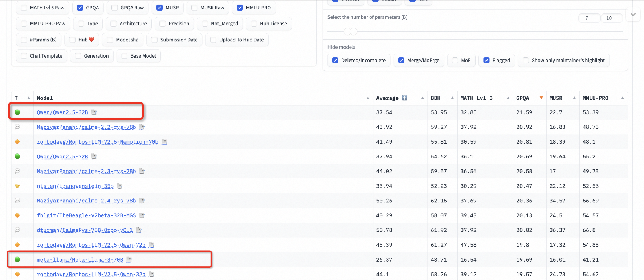Click the orange diamond icon for Rombos-LLM-V2.5-Qwen-72b
This screenshot has width=644, height=280.
pos(17,245)
